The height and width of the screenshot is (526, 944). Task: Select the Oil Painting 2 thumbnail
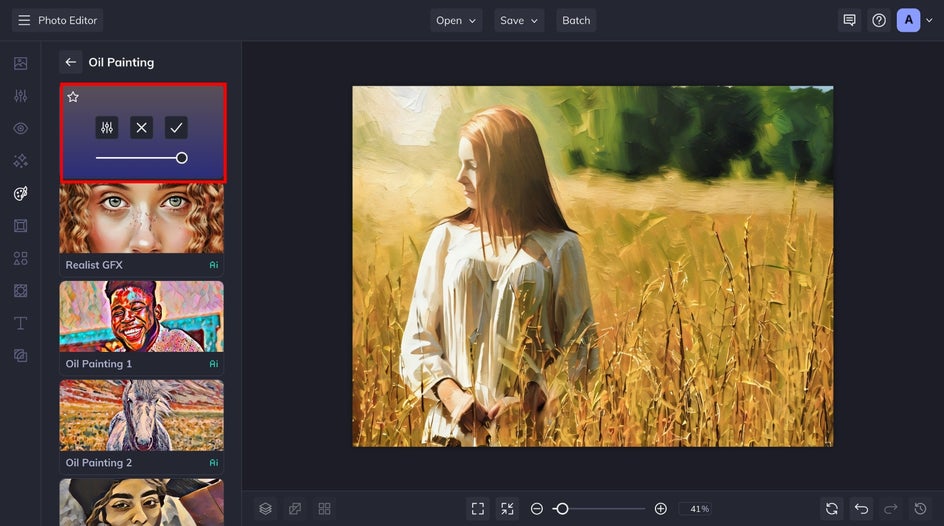pyautogui.click(x=141, y=415)
